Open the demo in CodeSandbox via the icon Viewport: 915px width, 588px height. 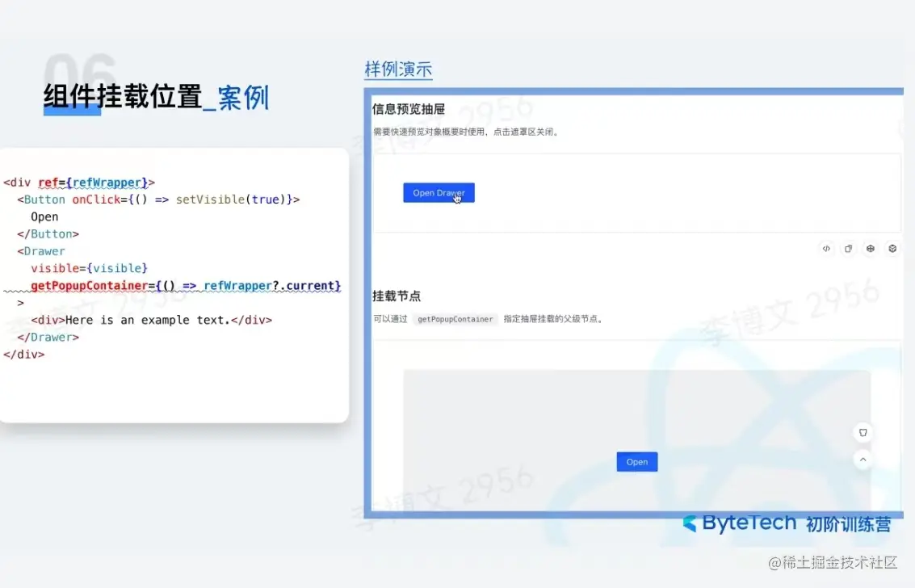(x=870, y=249)
